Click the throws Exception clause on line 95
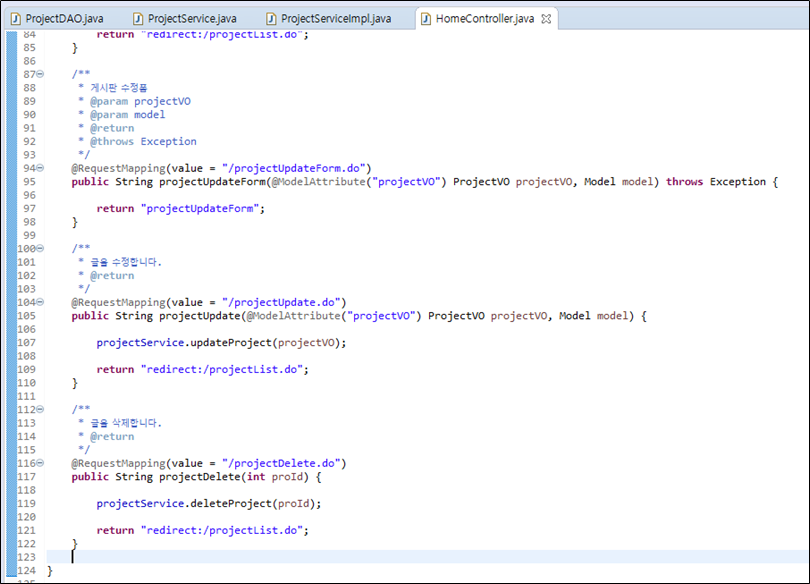This screenshot has height=584, width=810. point(716,182)
